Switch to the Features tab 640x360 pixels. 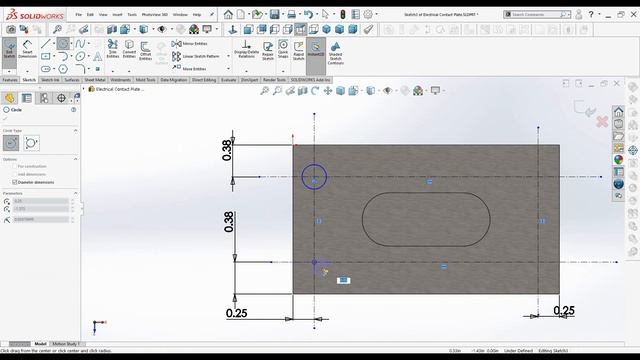tap(10, 80)
